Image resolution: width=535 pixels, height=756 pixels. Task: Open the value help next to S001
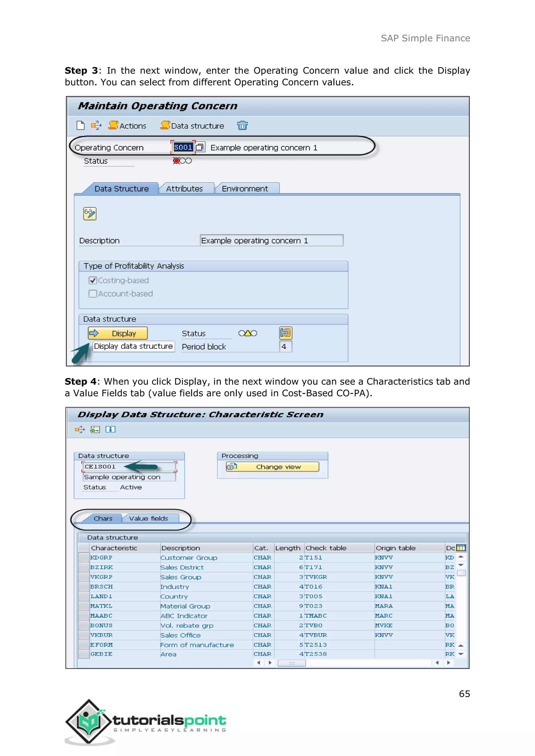[x=200, y=147]
